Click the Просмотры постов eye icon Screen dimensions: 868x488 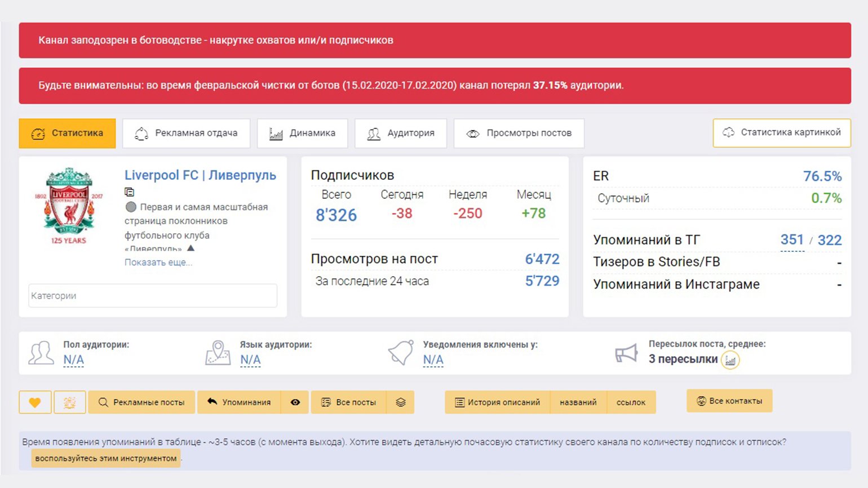point(473,134)
